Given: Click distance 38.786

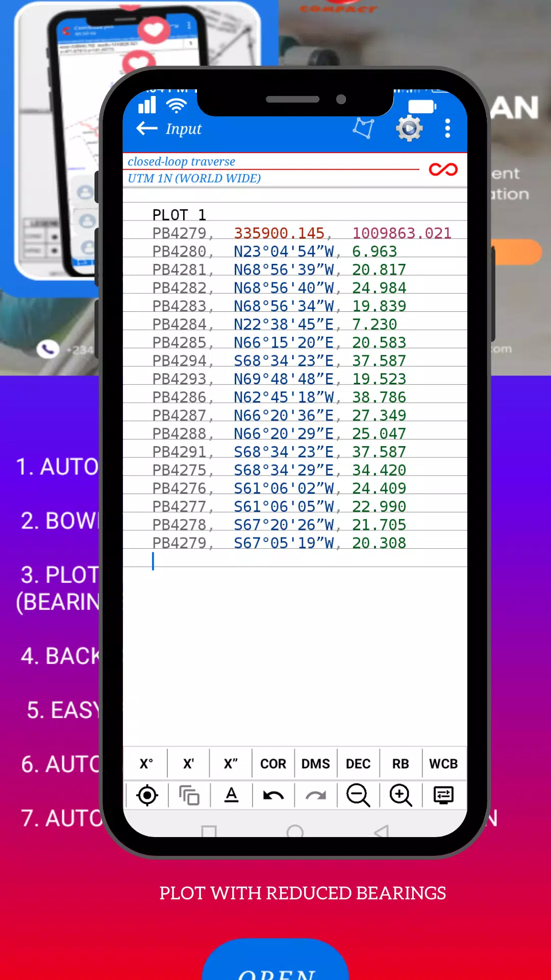Looking at the screenshot, I should 379,397.
